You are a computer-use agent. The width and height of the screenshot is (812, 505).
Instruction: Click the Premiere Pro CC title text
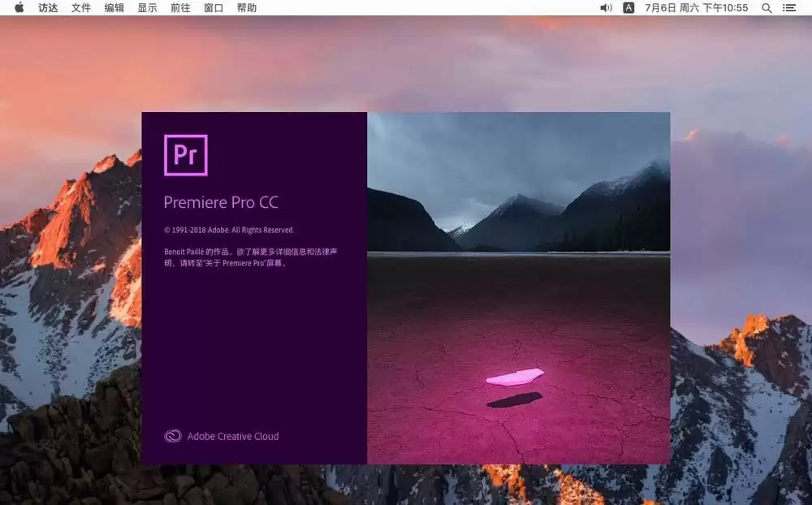pyautogui.click(x=221, y=202)
